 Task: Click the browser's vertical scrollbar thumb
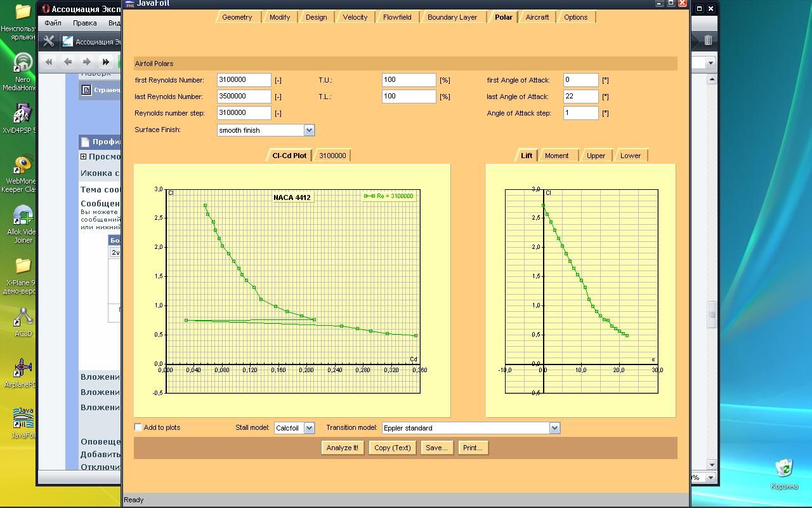[712, 314]
